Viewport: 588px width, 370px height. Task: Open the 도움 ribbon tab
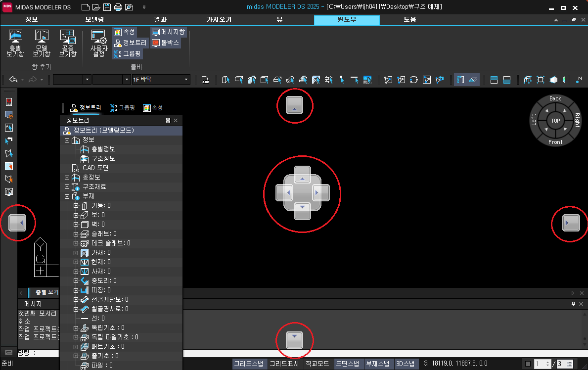tap(410, 19)
